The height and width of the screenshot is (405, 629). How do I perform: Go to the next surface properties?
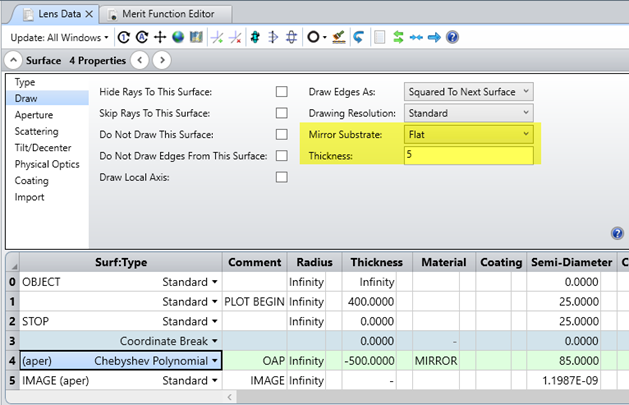tap(162, 61)
